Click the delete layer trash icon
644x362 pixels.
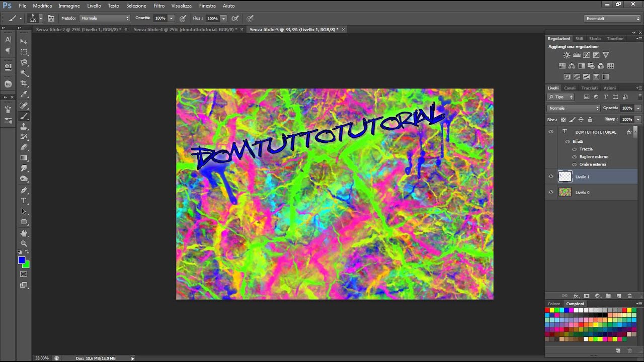click(629, 296)
